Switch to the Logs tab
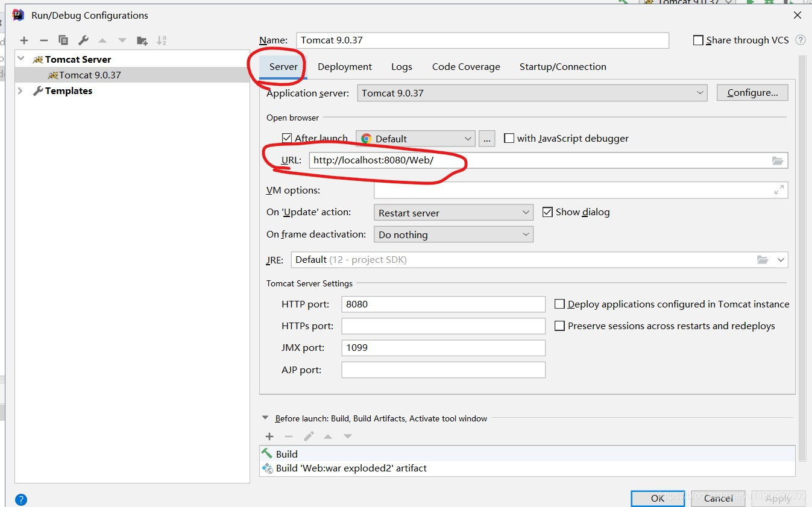The image size is (812, 507). pos(401,66)
